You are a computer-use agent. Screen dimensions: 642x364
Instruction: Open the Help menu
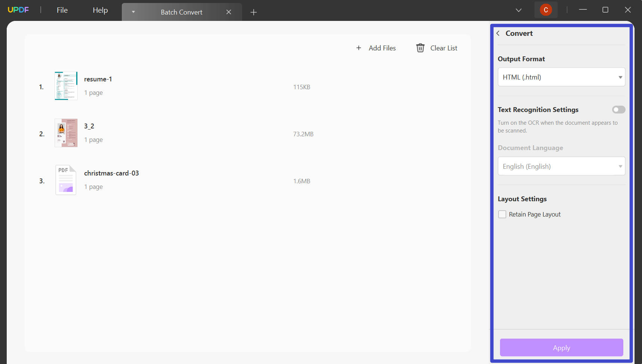[100, 10]
